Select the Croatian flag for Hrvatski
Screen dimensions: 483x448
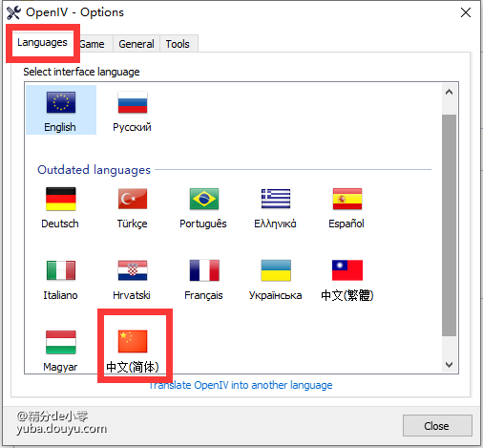pyautogui.click(x=133, y=270)
